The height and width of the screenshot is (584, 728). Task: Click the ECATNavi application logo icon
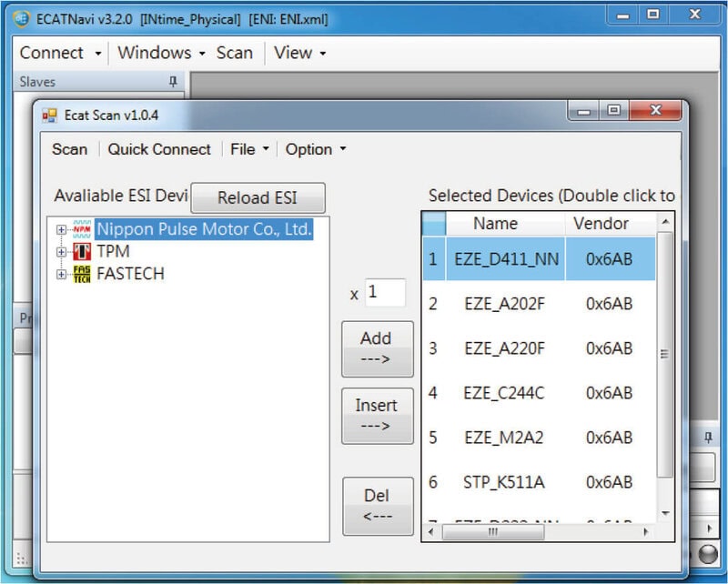pos(21,19)
